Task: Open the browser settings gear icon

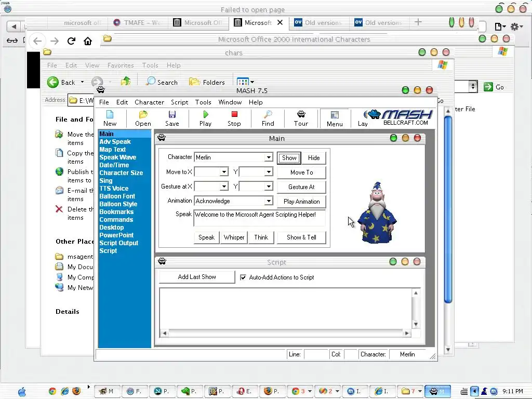Action: [x=516, y=26]
